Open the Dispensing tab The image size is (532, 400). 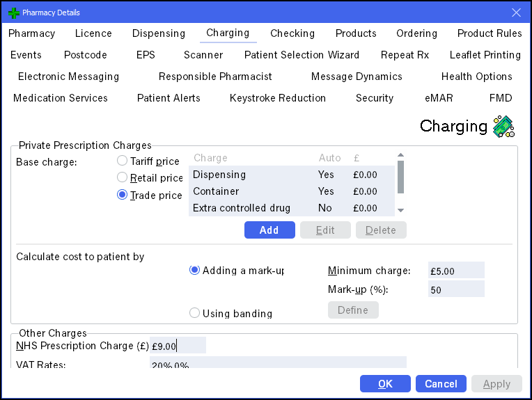(159, 33)
